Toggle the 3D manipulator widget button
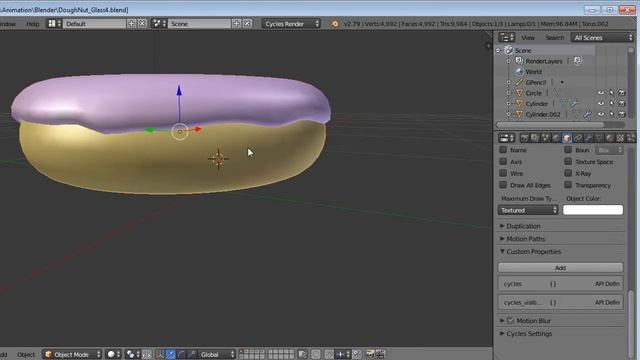The image size is (640, 360). click(x=160, y=354)
